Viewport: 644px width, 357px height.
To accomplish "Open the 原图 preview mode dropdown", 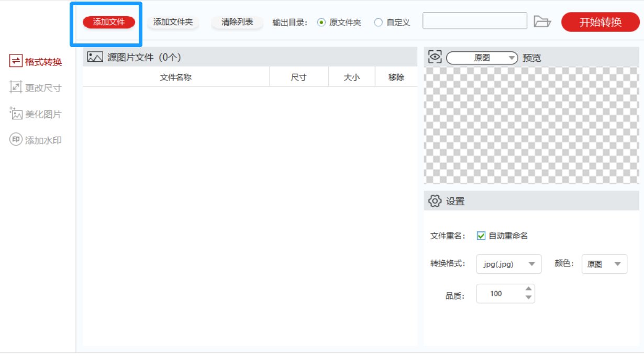I will (x=482, y=58).
